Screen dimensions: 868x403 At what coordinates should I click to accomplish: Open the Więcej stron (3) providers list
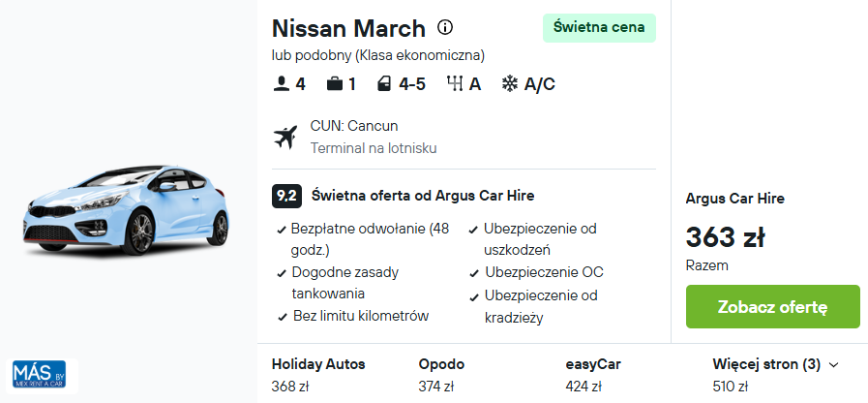(x=766, y=365)
